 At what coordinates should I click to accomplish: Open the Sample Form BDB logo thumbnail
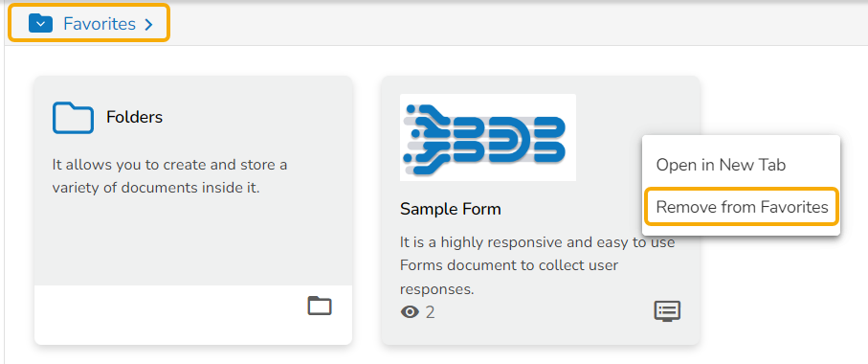pyautogui.click(x=488, y=137)
